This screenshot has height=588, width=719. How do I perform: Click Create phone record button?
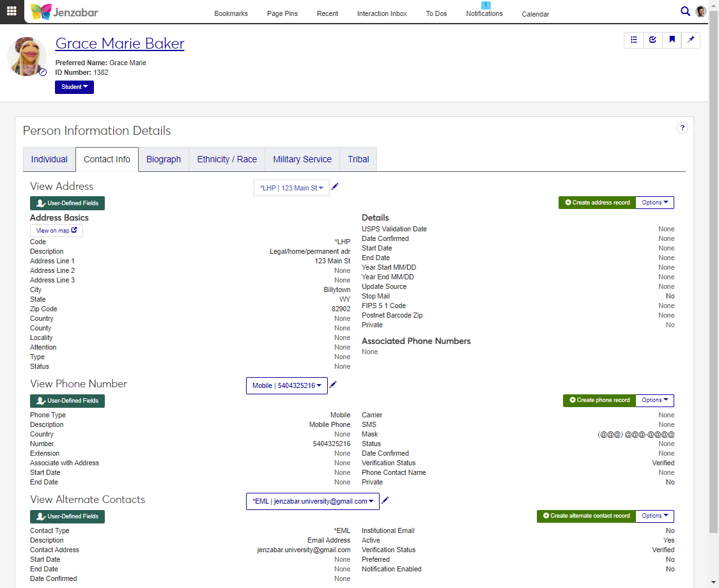(599, 400)
